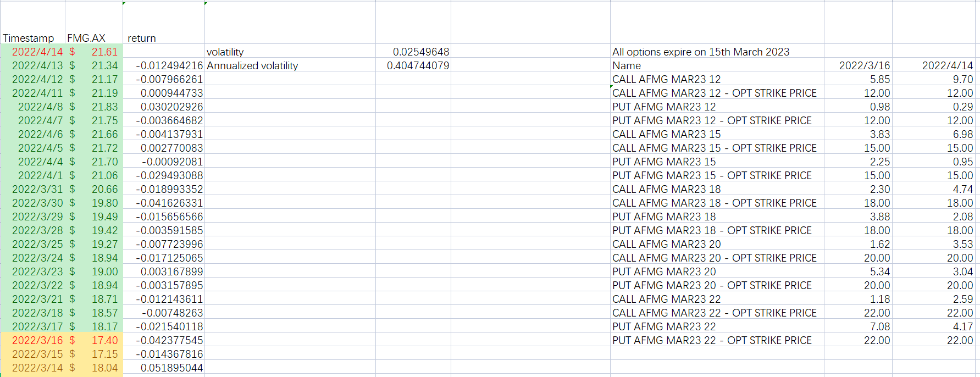Select the 0.051895044 return cell
The width and height of the screenshot is (980, 377).
click(x=164, y=368)
